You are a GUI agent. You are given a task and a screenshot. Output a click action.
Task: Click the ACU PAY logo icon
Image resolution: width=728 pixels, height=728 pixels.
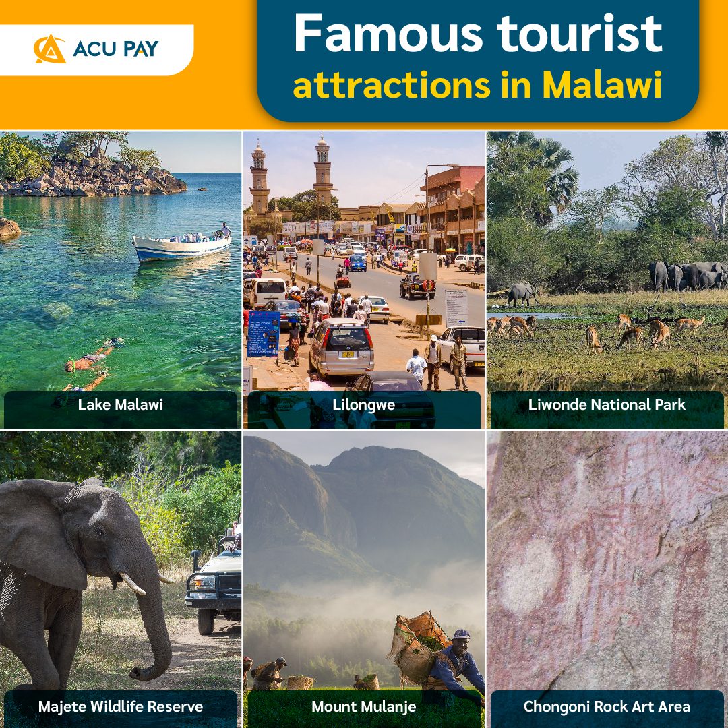(x=50, y=49)
